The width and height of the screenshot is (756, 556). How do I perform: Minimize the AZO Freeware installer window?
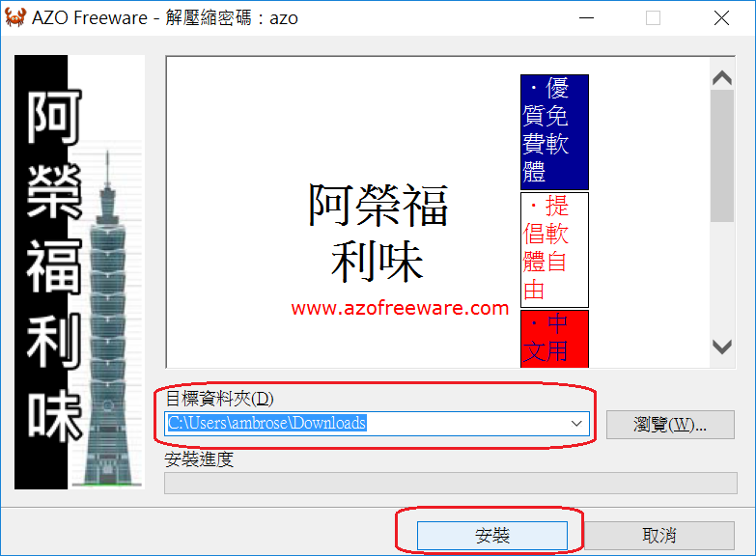(x=586, y=17)
